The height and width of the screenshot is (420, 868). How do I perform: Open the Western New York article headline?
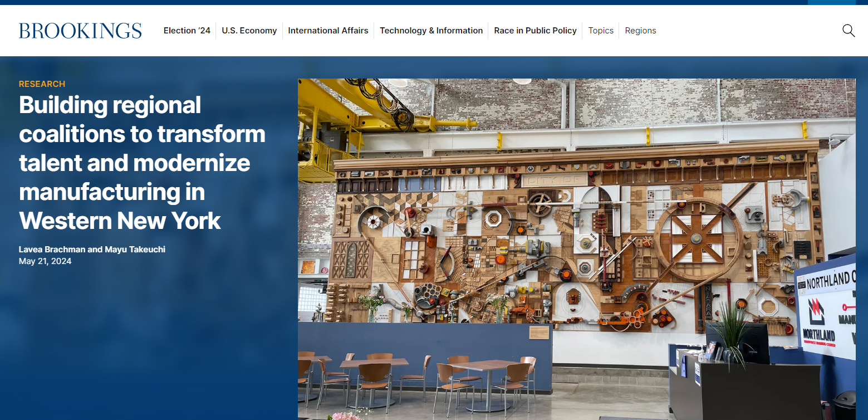(142, 163)
